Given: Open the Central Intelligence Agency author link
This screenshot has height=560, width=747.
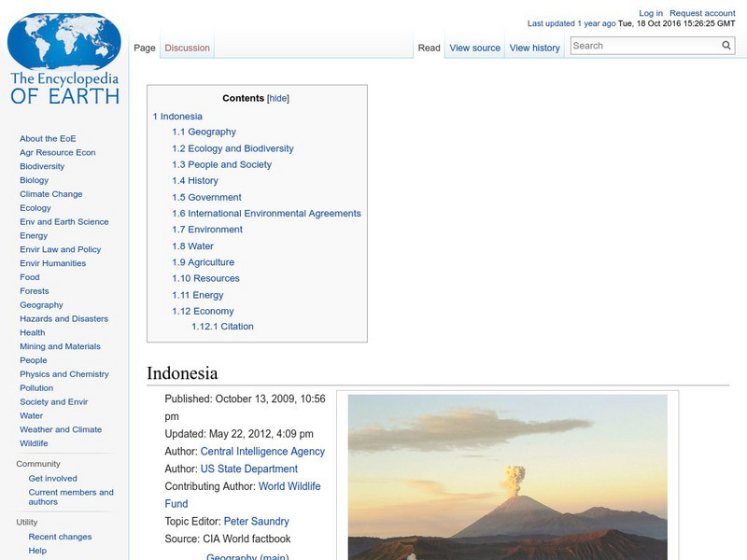Looking at the screenshot, I should pyautogui.click(x=263, y=451).
